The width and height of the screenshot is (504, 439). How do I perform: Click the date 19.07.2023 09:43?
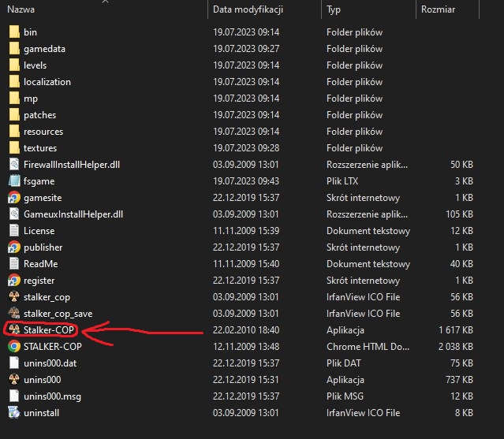[x=246, y=181]
